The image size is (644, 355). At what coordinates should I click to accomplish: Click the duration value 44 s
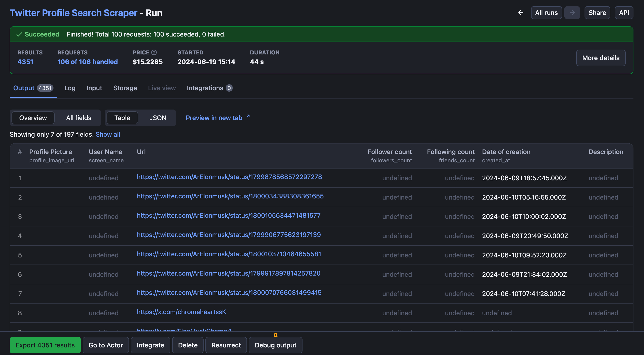tap(257, 62)
